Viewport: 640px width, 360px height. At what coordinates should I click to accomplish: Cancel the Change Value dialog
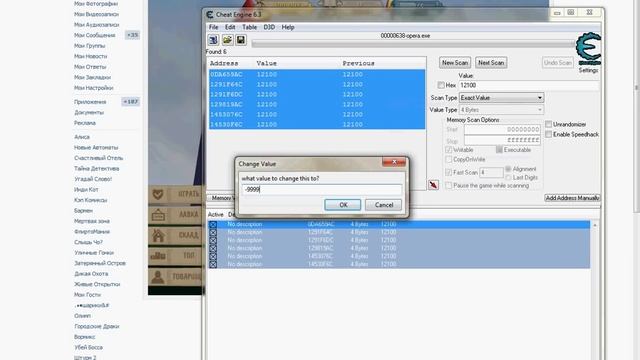click(x=384, y=205)
